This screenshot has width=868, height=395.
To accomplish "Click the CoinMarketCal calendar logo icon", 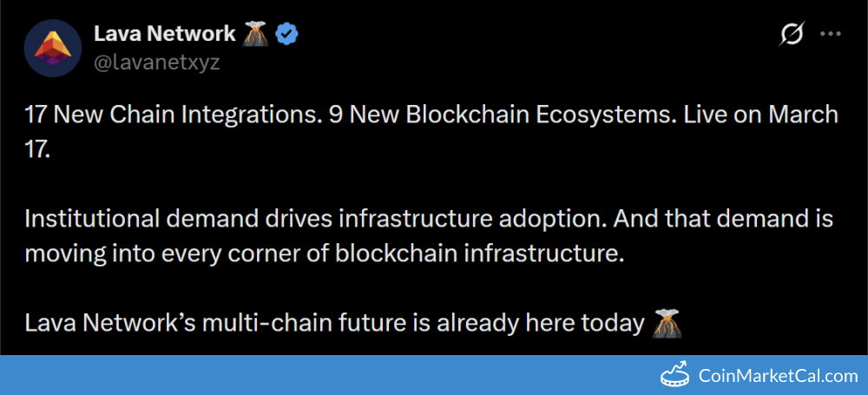I will [676, 375].
